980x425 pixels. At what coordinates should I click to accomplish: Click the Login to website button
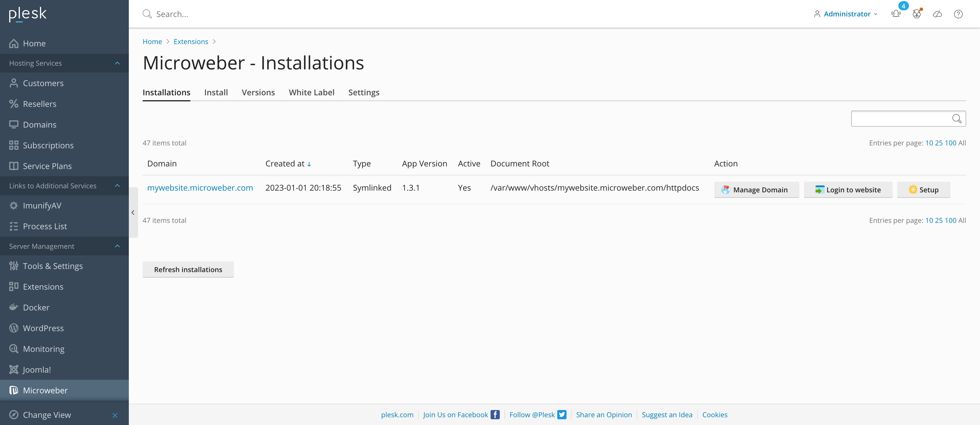point(848,190)
